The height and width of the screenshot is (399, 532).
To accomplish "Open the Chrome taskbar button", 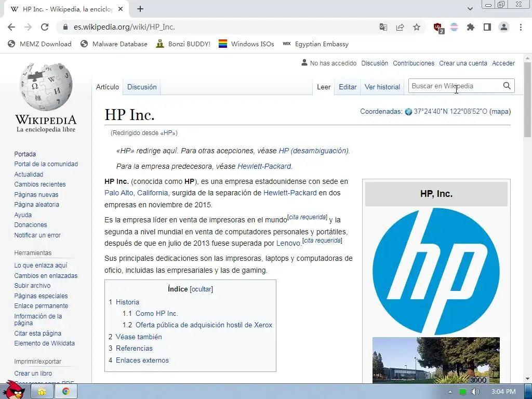I will (66, 392).
